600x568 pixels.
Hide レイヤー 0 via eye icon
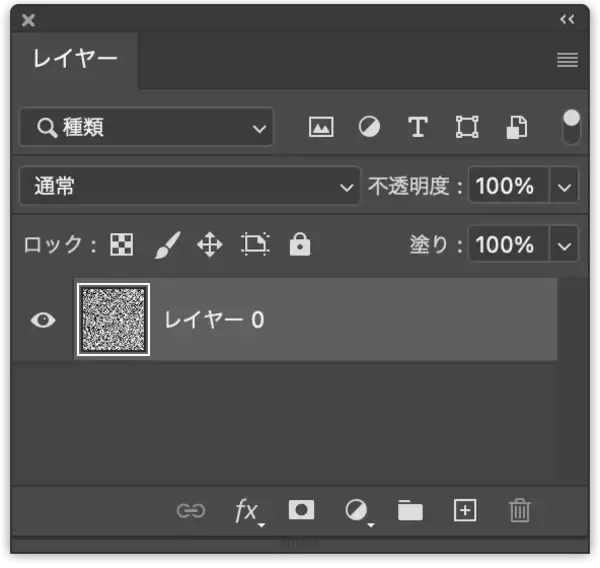tap(43, 320)
